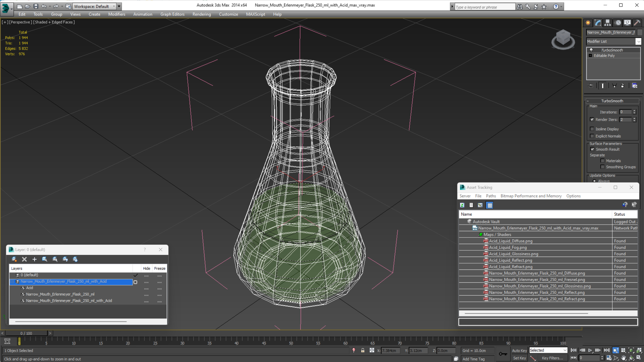
Task: Switch Asset Tracking to table view icon
Action: 490,205
